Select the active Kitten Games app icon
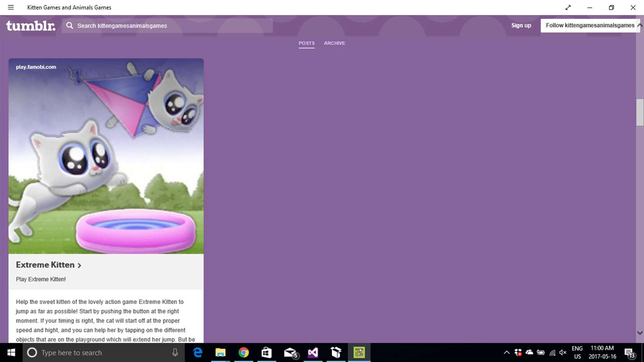 [359, 353]
